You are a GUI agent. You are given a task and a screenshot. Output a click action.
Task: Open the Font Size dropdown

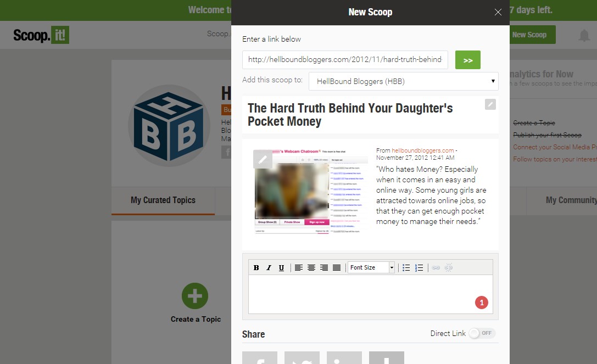371,268
